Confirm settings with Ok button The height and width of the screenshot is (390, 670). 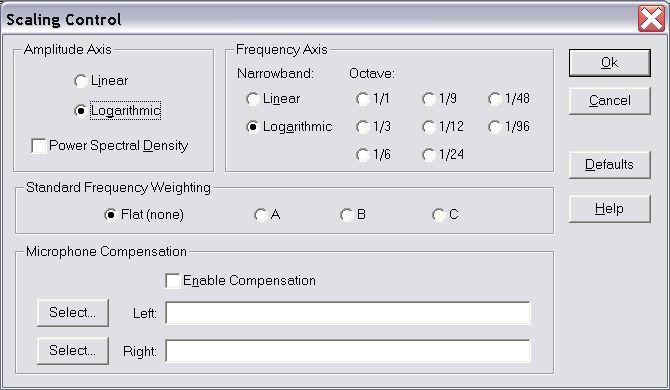click(610, 63)
